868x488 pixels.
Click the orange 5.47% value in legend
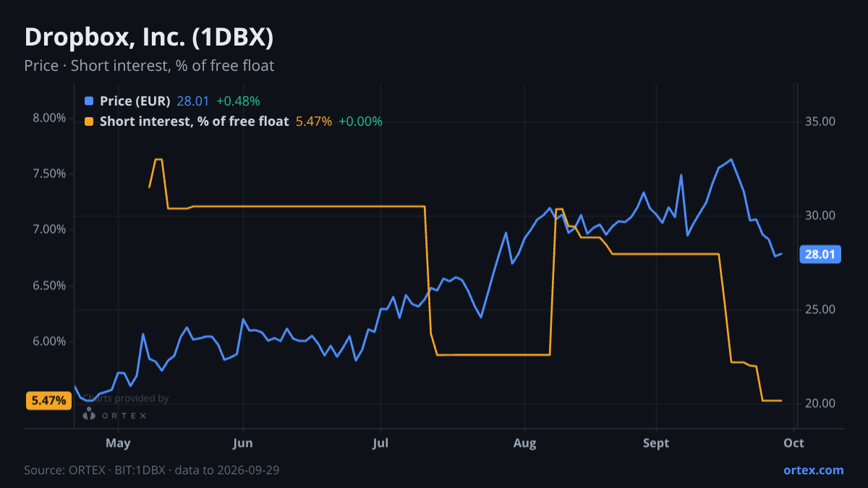point(314,121)
